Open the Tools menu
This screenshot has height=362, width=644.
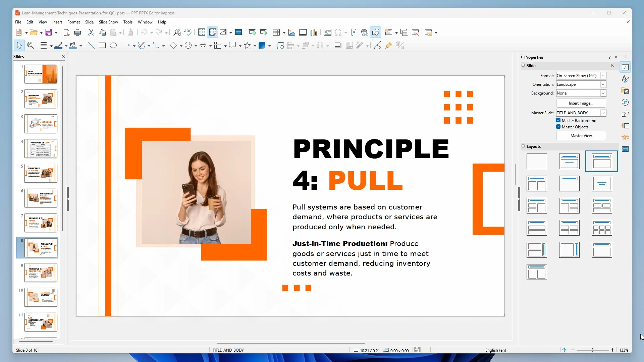128,22
